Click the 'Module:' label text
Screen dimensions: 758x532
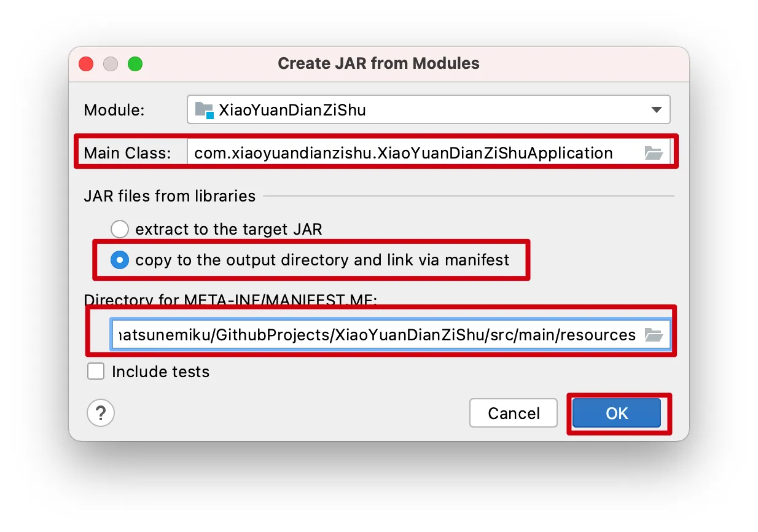114,111
